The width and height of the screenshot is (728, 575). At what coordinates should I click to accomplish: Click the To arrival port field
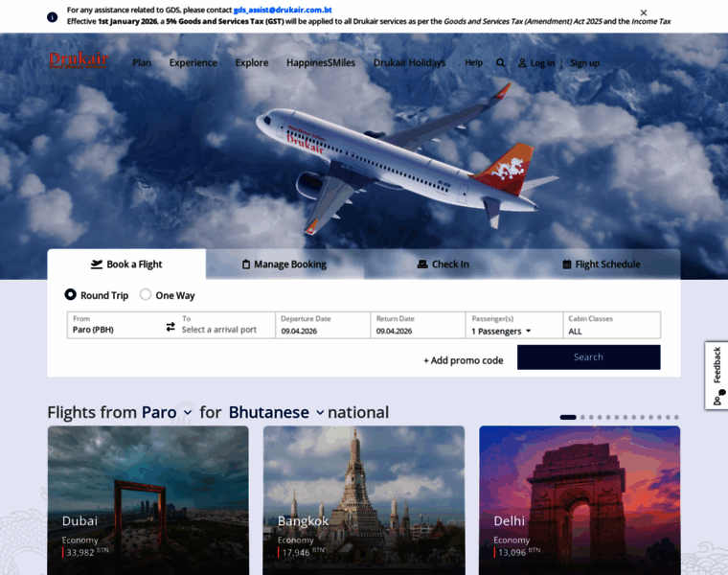pyautogui.click(x=227, y=325)
